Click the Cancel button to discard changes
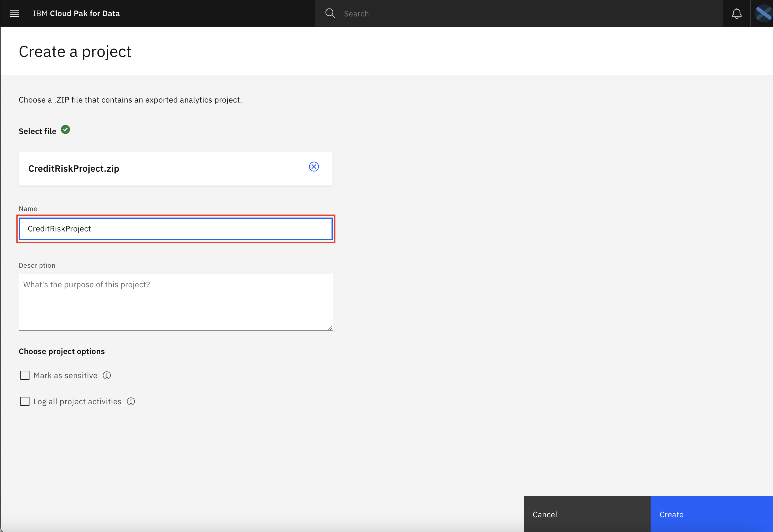The image size is (773, 532). [x=545, y=514]
